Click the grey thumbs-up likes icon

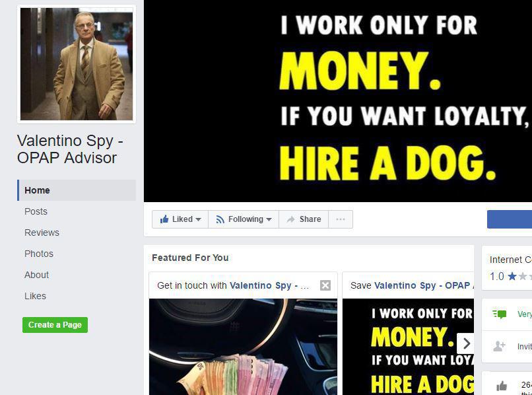[502, 386]
